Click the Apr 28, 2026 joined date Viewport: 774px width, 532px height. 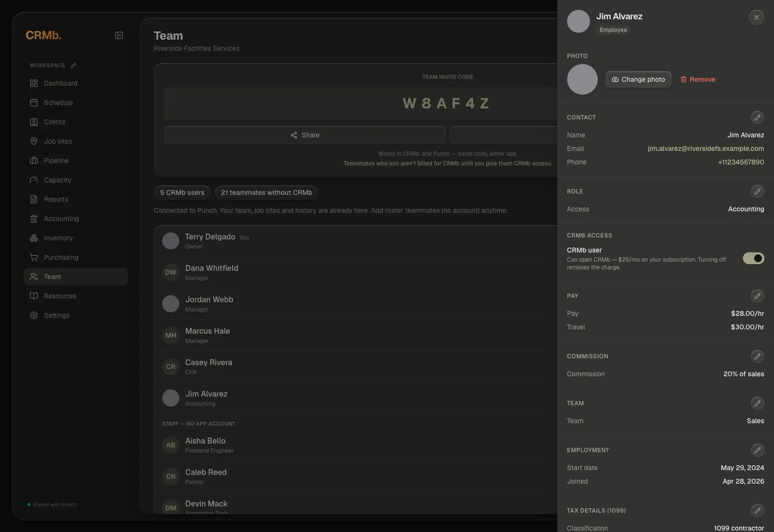[x=744, y=481]
